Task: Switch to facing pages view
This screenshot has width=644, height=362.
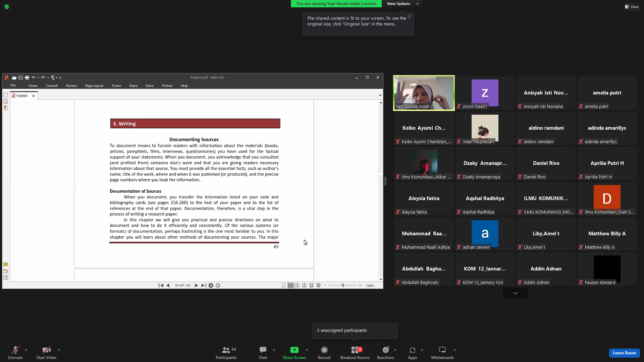Action: point(298,286)
